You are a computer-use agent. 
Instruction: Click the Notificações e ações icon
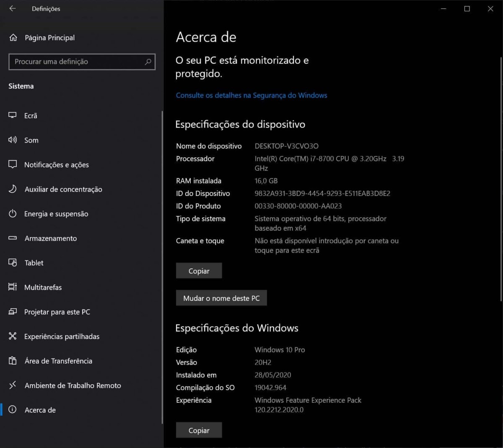[13, 164]
